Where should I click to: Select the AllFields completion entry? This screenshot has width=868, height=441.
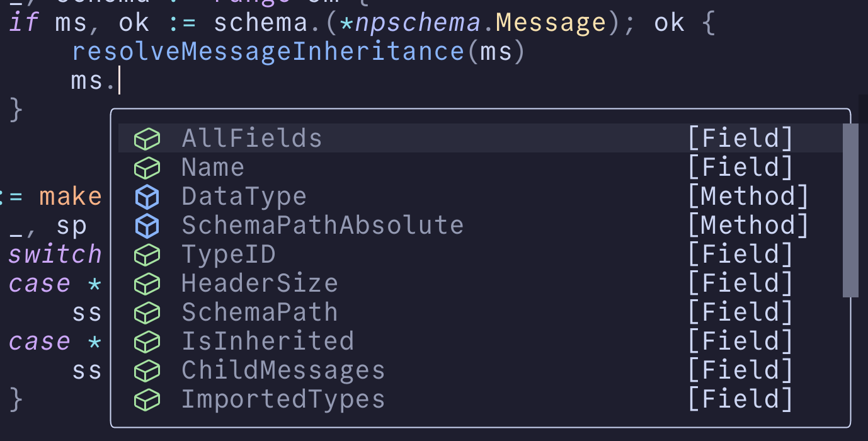(x=252, y=139)
